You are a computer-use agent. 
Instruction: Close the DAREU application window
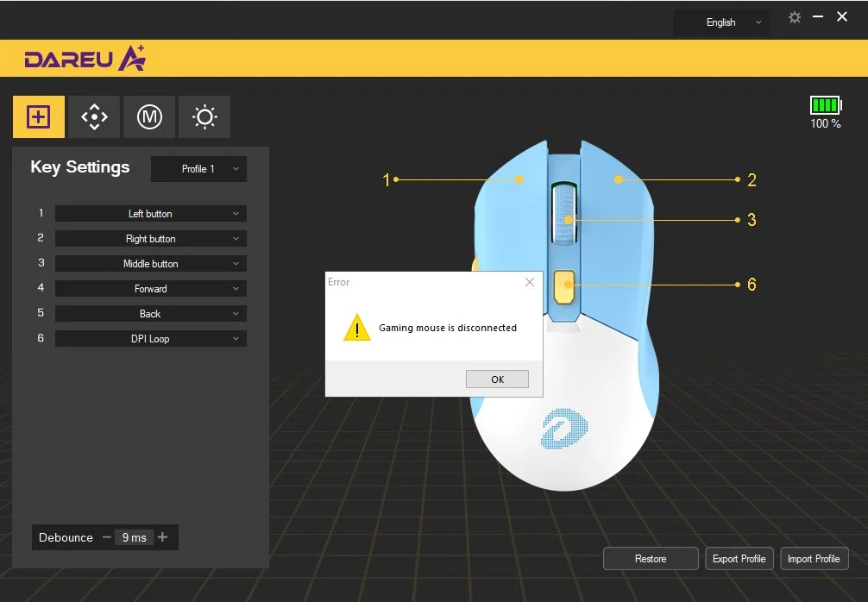click(842, 16)
